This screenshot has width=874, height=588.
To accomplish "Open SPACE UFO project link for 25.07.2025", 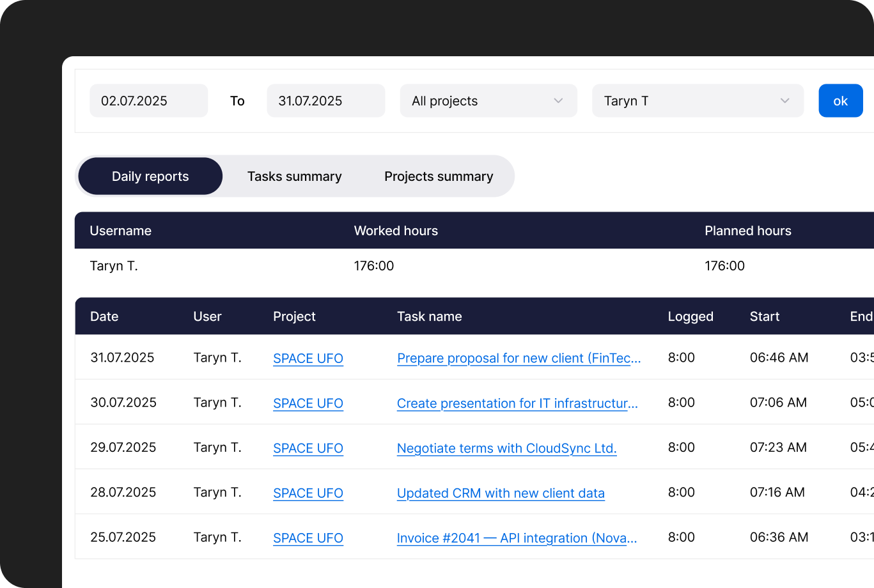I will (x=308, y=538).
